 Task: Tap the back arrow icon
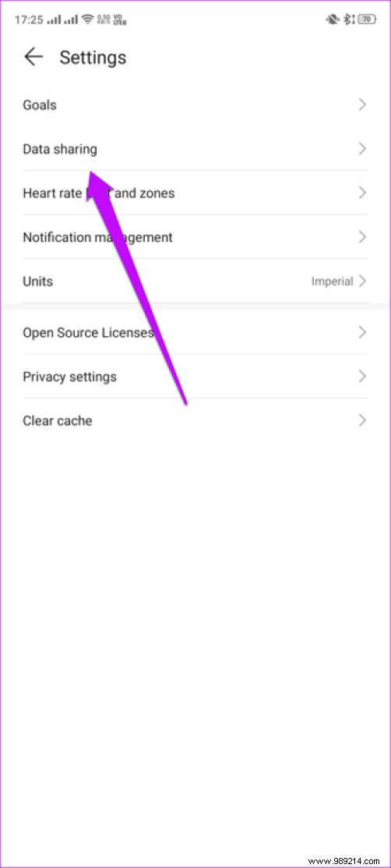pos(33,57)
